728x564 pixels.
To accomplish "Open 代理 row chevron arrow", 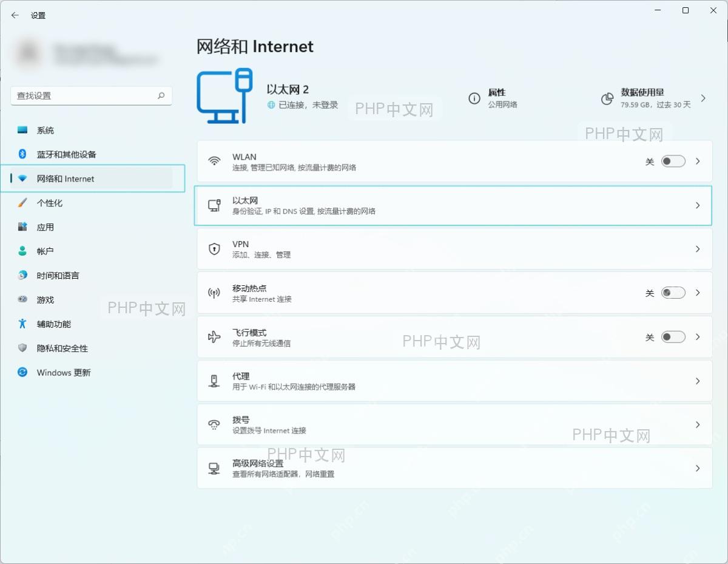I will tap(698, 381).
